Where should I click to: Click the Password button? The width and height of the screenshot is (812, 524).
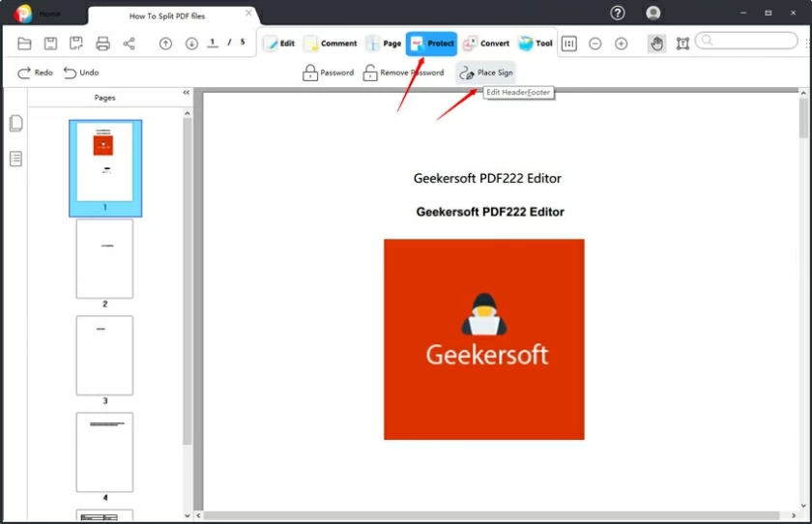tap(329, 73)
